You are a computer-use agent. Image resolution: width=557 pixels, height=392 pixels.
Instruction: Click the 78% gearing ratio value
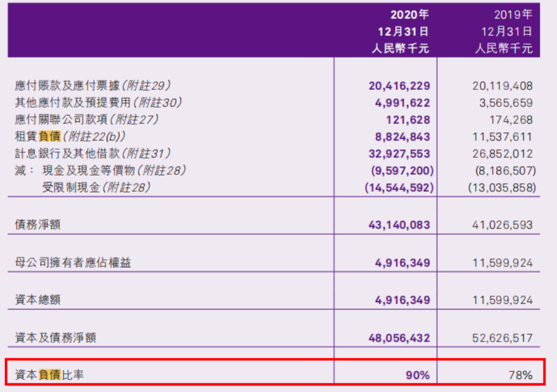[520, 375]
